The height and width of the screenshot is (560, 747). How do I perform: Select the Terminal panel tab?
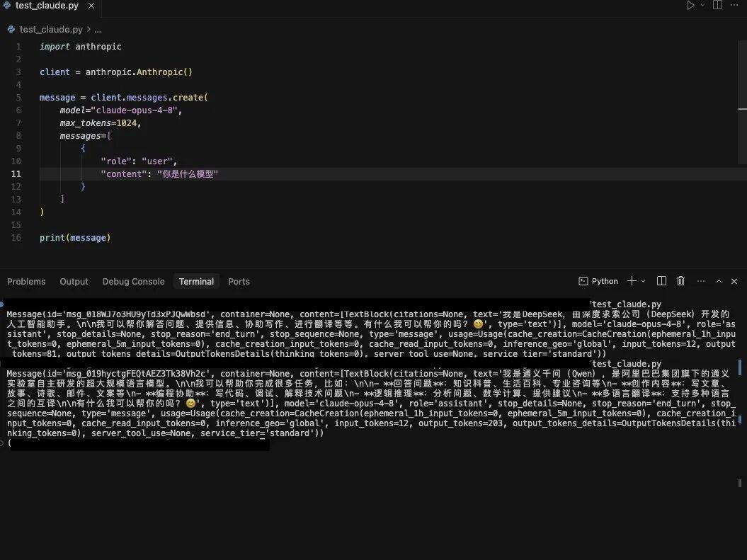click(196, 282)
